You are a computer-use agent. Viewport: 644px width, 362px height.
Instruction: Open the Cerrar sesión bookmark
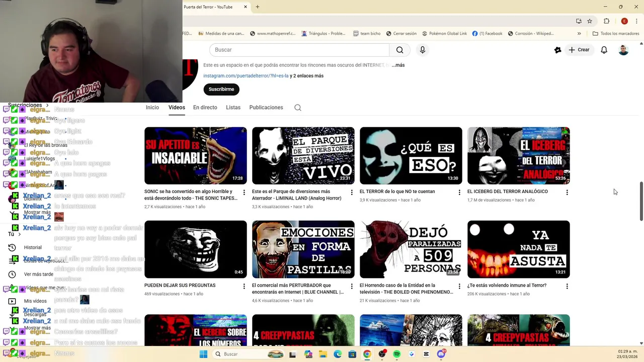tap(401, 34)
